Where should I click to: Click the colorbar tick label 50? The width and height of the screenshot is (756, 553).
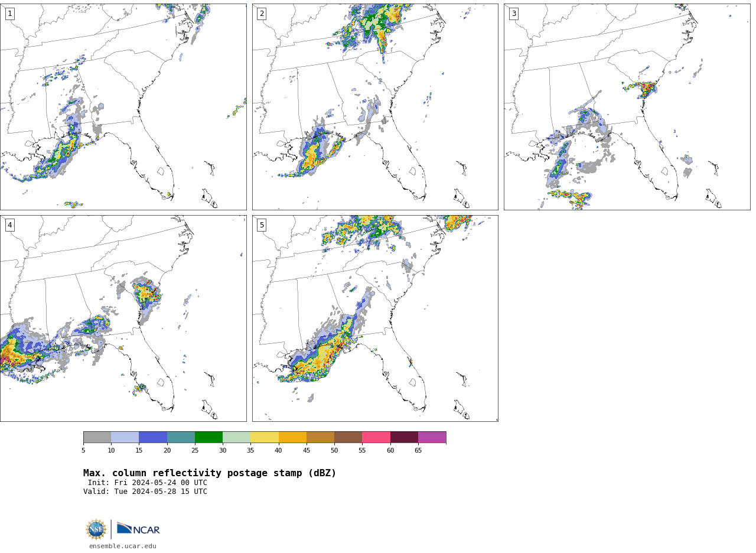click(334, 451)
